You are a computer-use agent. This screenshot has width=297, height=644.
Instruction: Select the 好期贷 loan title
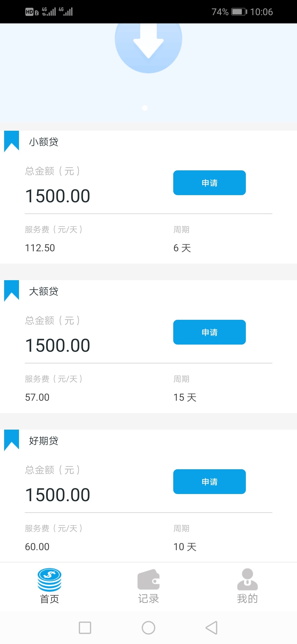(x=44, y=441)
